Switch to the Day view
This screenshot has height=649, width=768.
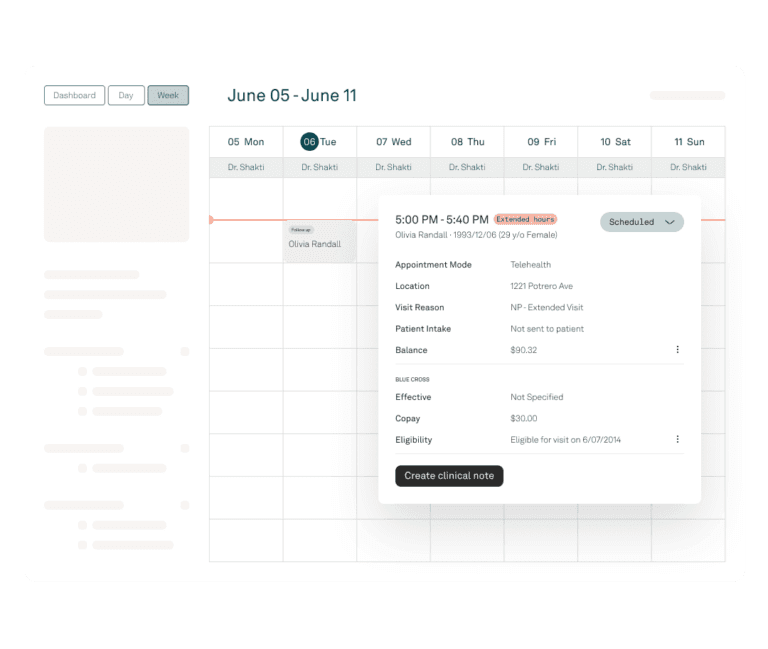pos(126,96)
